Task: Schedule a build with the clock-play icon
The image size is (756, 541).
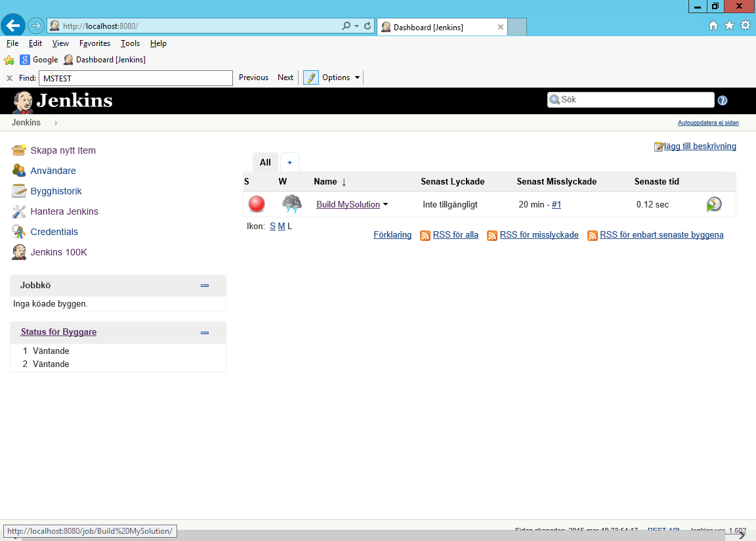Action: tap(714, 204)
